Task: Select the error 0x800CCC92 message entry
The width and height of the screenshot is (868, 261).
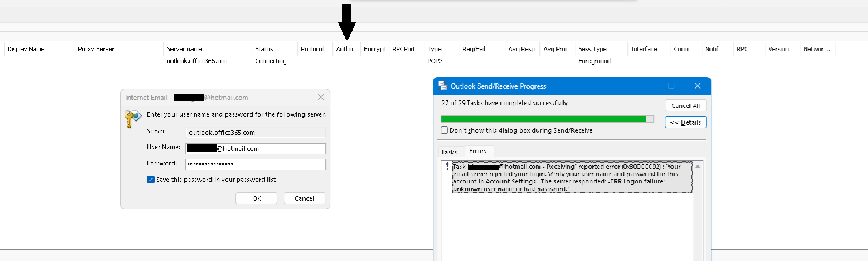Action: coord(572,178)
